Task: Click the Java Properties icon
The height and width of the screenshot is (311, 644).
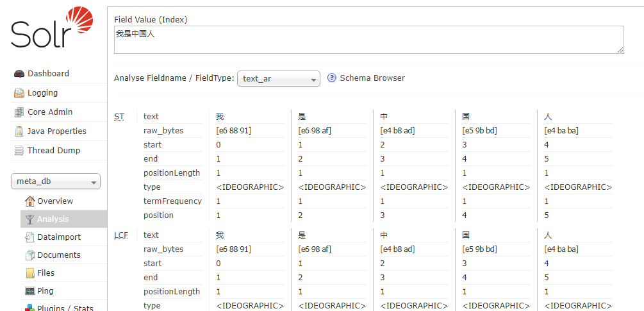Action: [19, 131]
